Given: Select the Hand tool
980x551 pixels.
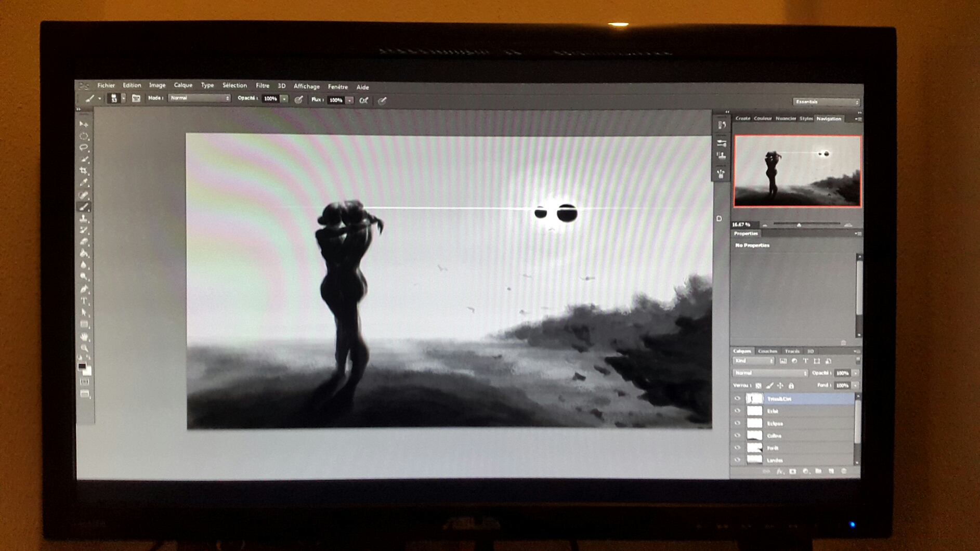Looking at the screenshot, I should [84, 337].
